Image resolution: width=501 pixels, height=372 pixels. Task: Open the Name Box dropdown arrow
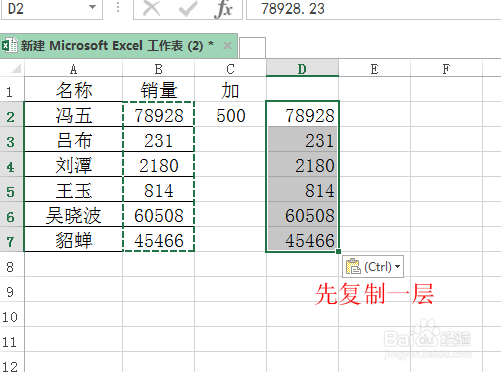pyautogui.click(x=92, y=7)
